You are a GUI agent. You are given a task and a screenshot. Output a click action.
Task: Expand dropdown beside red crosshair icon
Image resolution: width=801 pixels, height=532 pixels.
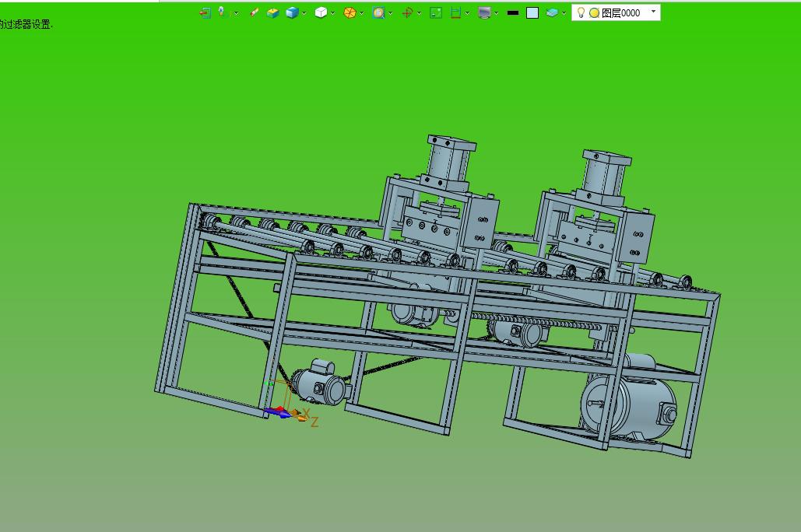(x=419, y=13)
